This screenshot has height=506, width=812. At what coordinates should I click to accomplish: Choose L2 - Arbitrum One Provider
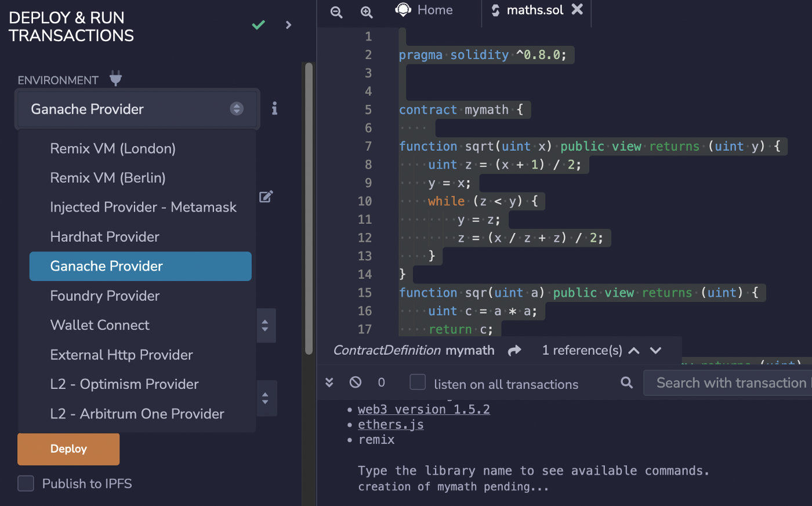point(137,414)
